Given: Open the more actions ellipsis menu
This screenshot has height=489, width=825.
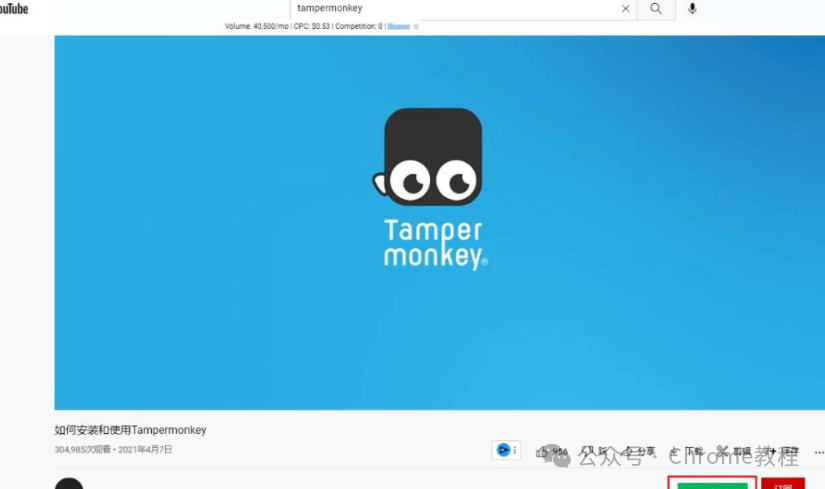Looking at the screenshot, I should click(x=819, y=452).
